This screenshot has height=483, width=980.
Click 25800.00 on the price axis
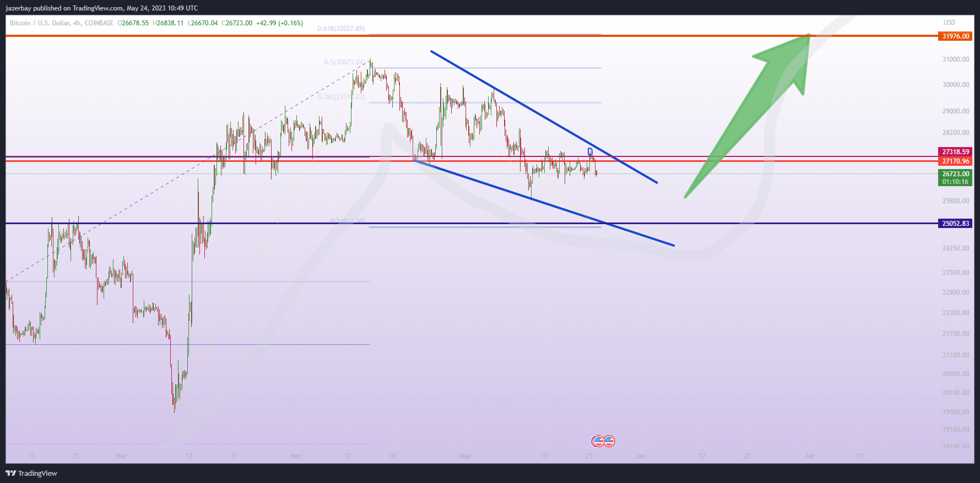956,201
